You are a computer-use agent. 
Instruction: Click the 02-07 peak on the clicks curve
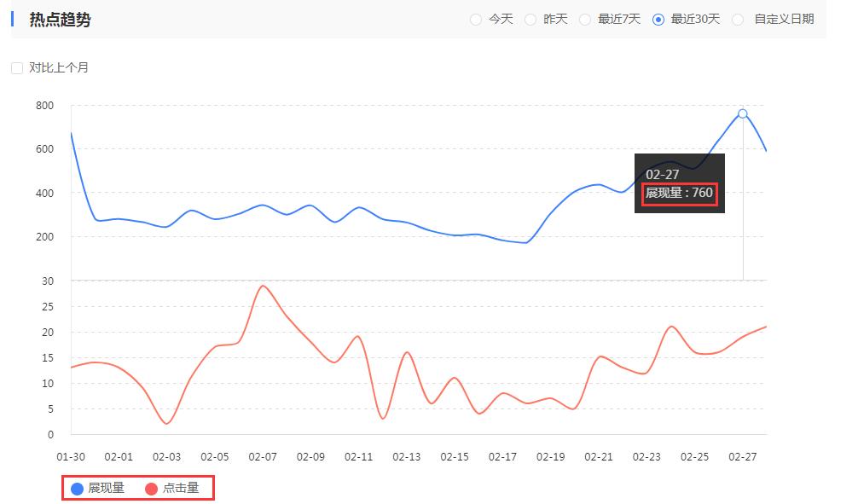click(x=263, y=287)
